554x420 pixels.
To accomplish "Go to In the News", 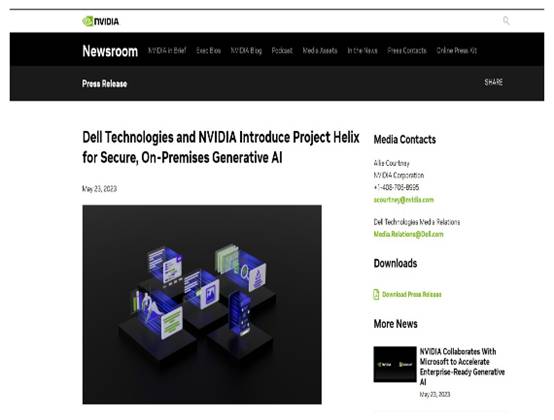I will point(362,51).
